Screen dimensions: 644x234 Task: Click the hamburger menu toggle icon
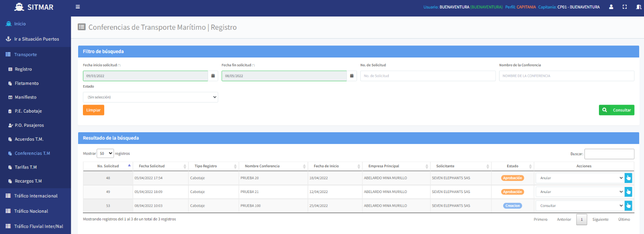pos(78,7)
